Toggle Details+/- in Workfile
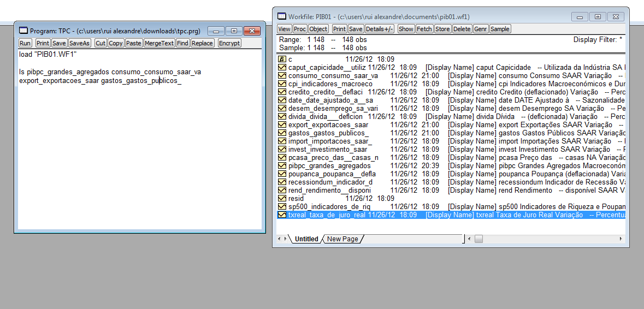The height and width of the screenshot is (309, 644). [380, 29]
